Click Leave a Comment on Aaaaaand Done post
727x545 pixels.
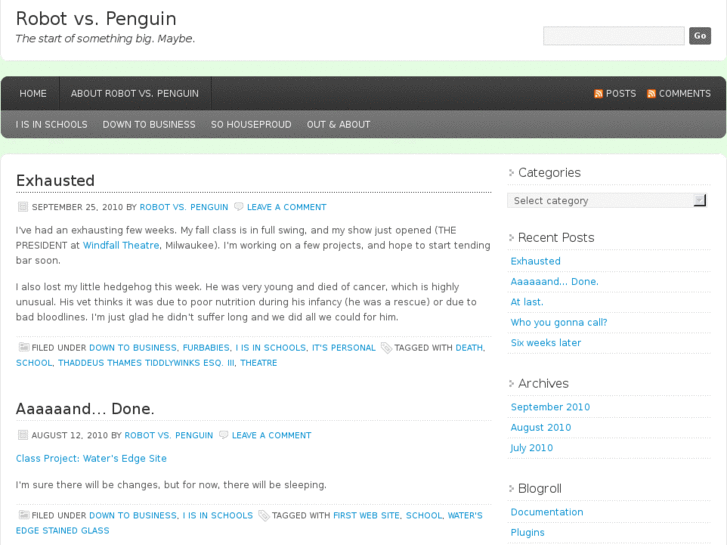coord(272,436)
